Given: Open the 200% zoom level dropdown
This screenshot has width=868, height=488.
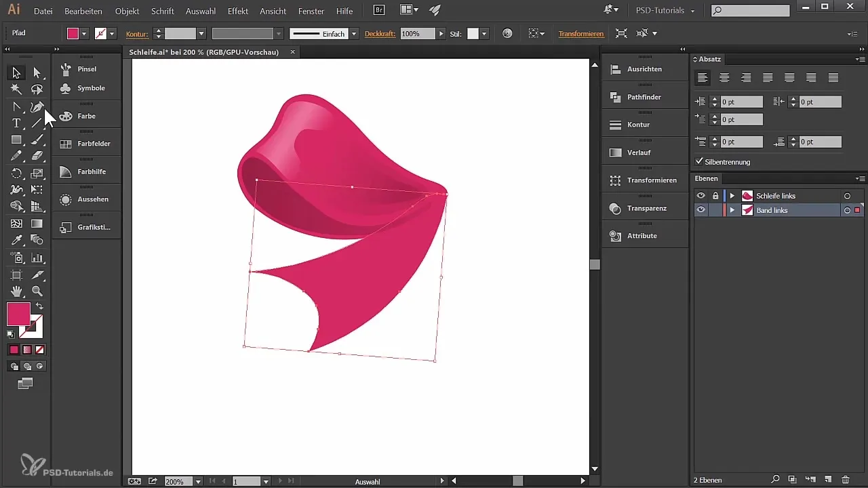Looking at the screenshot, I should pos(198,481).
